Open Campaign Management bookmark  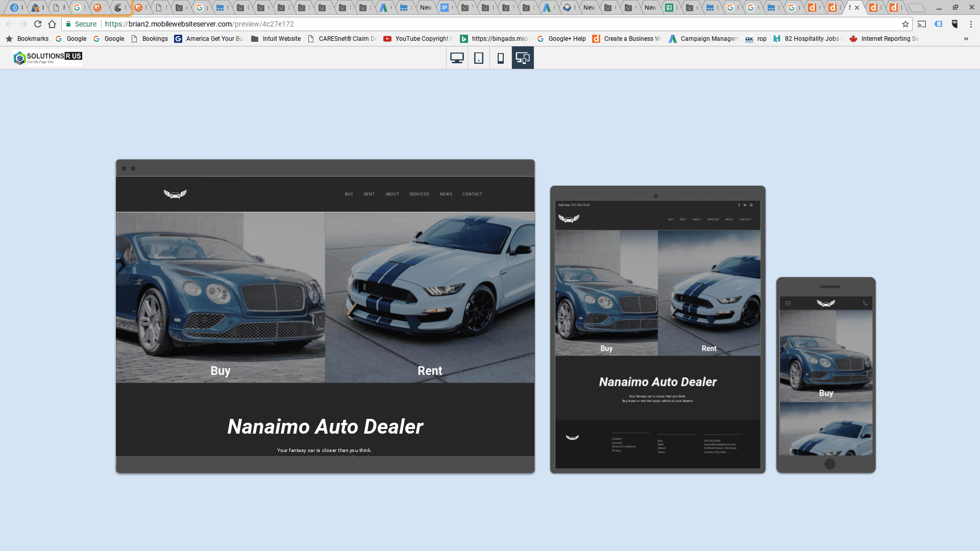click(703, 39)
